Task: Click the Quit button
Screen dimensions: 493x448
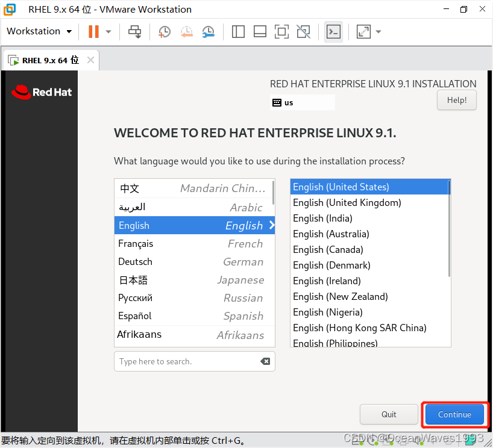Action: (389, 414)
